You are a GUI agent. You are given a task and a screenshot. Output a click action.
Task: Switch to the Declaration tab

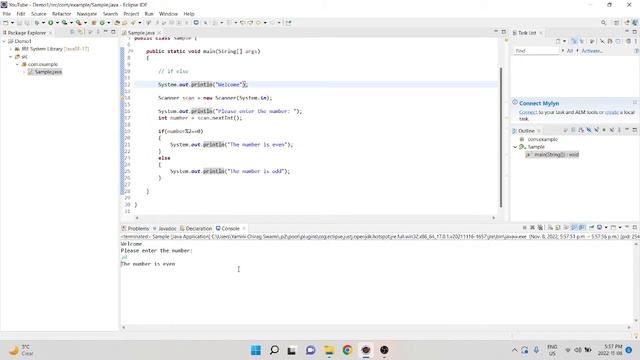pos(196,228)
